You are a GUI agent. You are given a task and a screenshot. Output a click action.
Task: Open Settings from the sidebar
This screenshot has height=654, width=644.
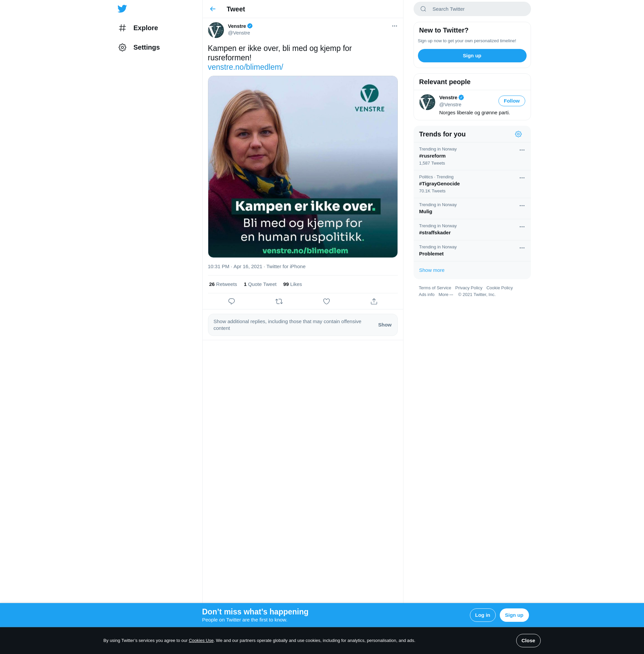click(x=139, y=47)
